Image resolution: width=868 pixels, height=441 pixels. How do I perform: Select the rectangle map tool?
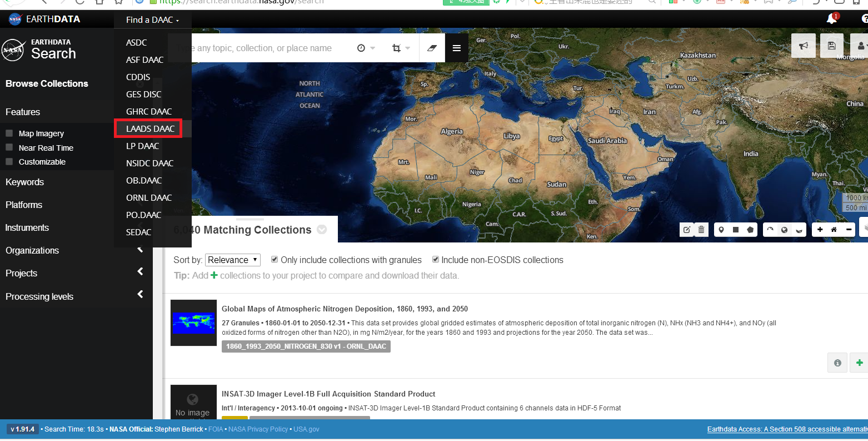click(736, 230)
